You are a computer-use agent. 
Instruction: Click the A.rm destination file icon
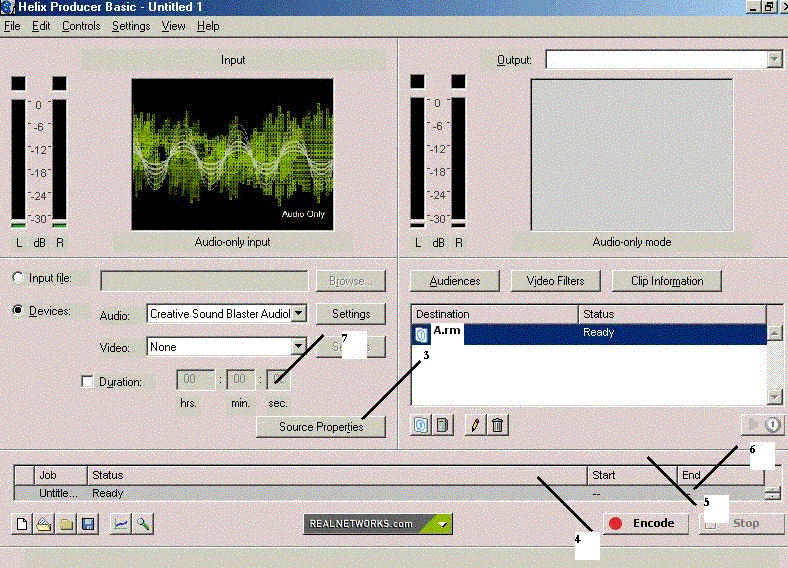(x=421, y=335)
